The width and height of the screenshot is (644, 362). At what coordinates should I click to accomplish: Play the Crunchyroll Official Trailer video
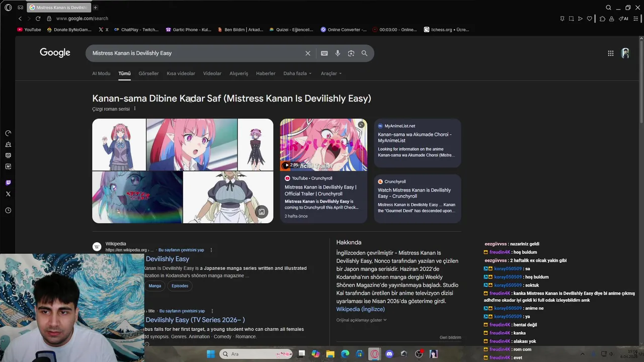pos(324,145)
